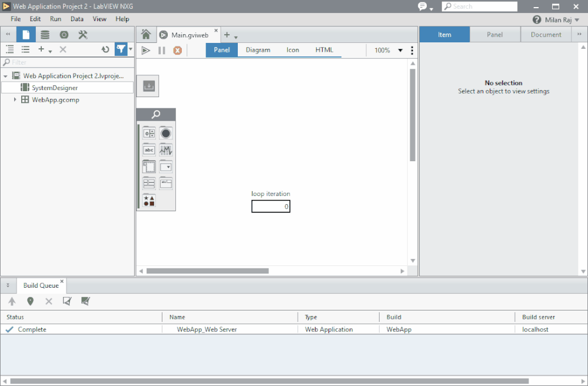Open the Tab/URL container palette category
This screenshot has height=386, width=588.
click(x=166, y=183)
